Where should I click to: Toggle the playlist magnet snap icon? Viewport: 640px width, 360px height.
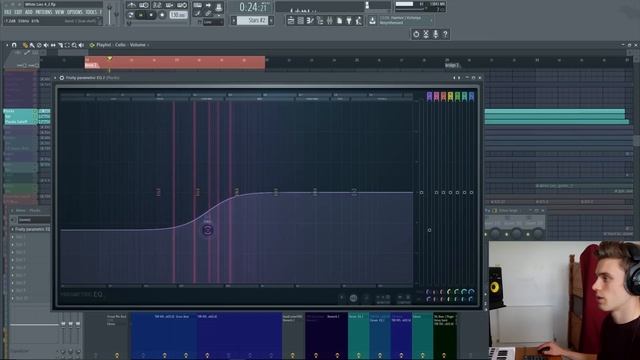tap(14, 45)
